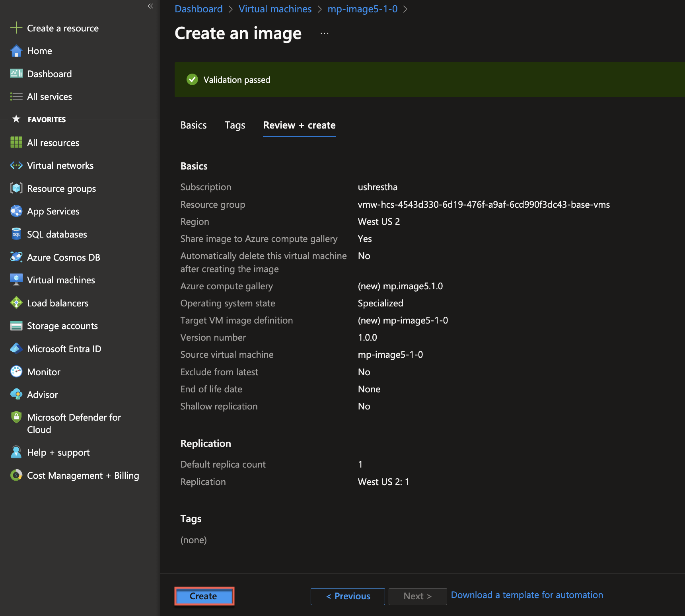Click the Azure Cosmos DB planet icon
The height and width of the screenshot is (616, 685).
(16, 257)
